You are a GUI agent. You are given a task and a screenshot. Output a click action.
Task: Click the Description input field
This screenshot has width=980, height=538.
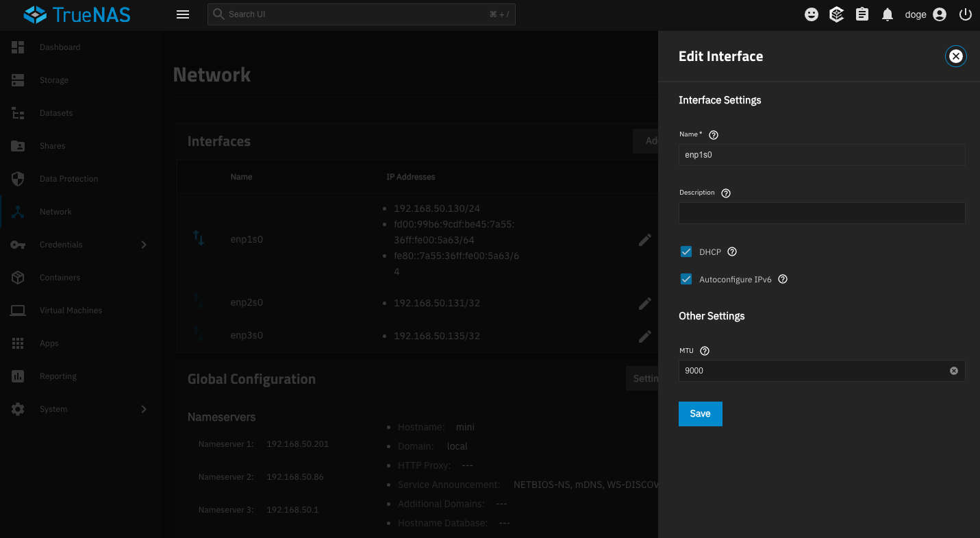click(x=821, y=213)
